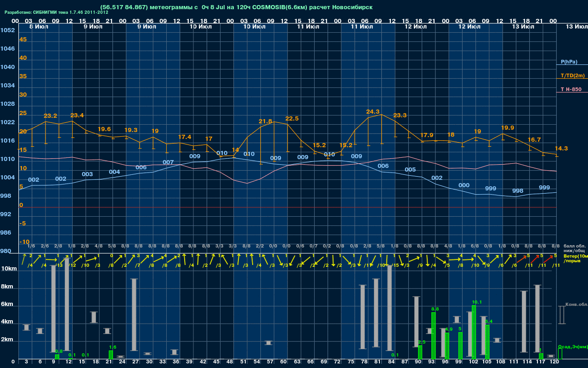Click the 22.5 temperature label
The width and height of the screenshot is (588, 368).
tap(292, 118)
